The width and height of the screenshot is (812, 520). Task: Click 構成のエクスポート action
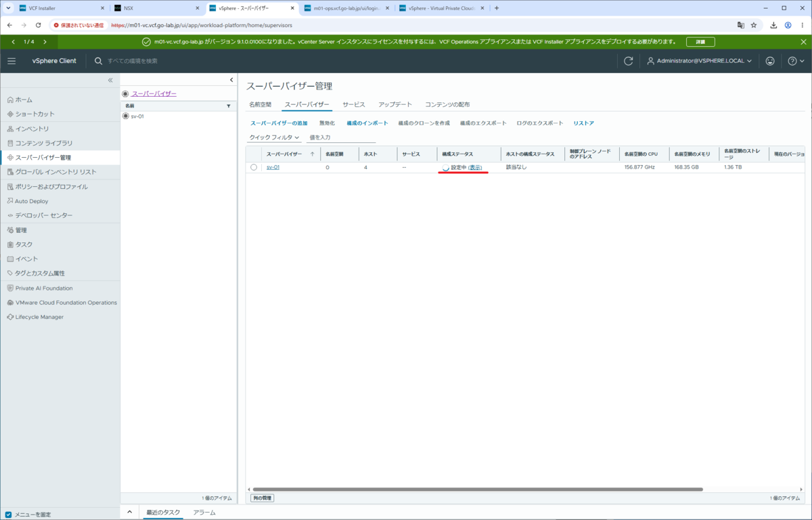(483, 123)
